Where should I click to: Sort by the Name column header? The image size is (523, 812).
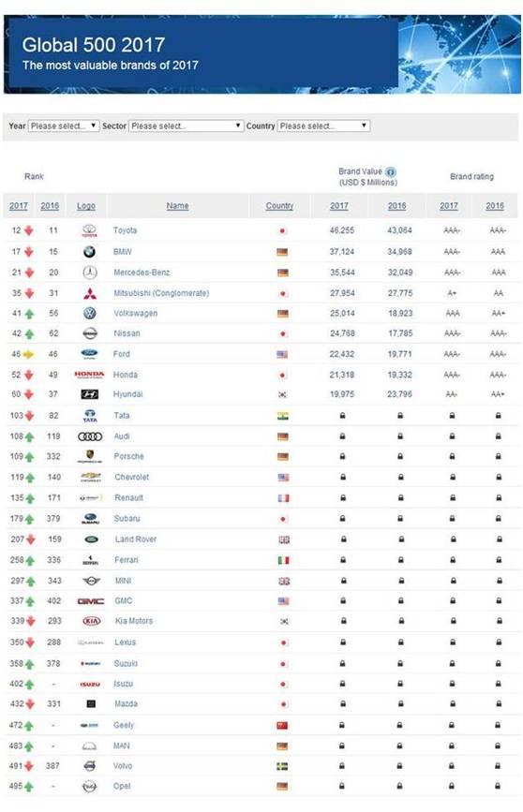(177, 206)
